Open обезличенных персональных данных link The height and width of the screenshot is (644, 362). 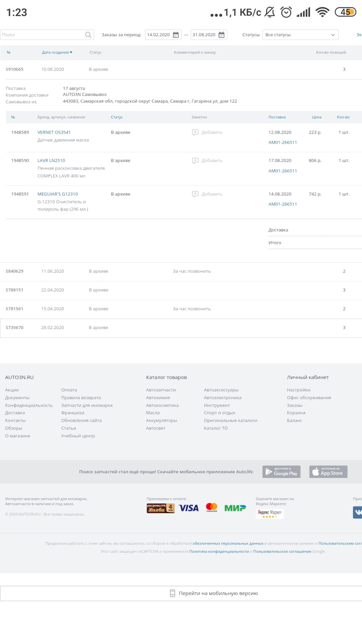[228, 543]
